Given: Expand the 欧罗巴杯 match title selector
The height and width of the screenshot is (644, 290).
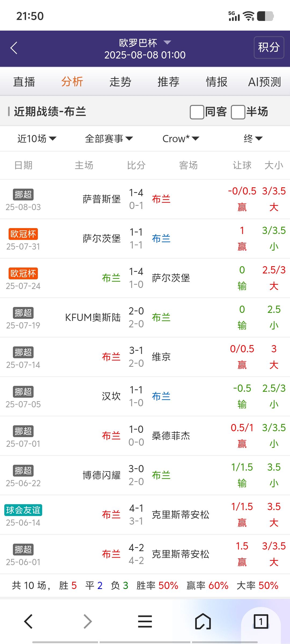Looking at the screenshot, I should pos(145,43).
